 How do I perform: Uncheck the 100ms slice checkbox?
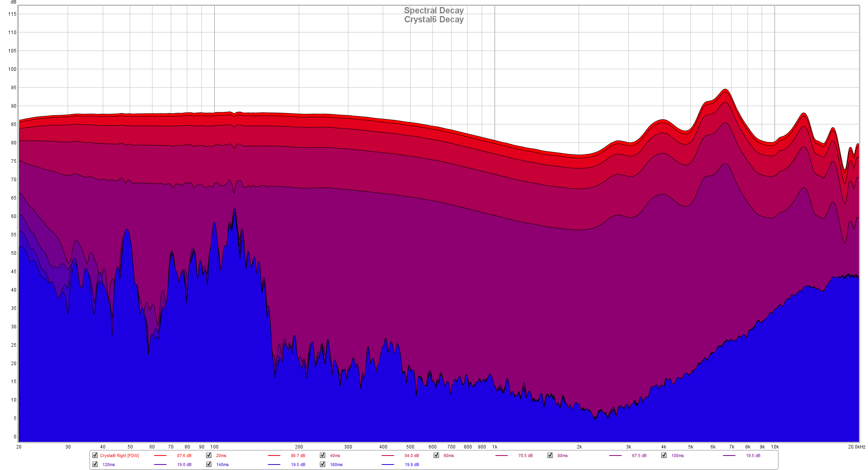[664, 455]
